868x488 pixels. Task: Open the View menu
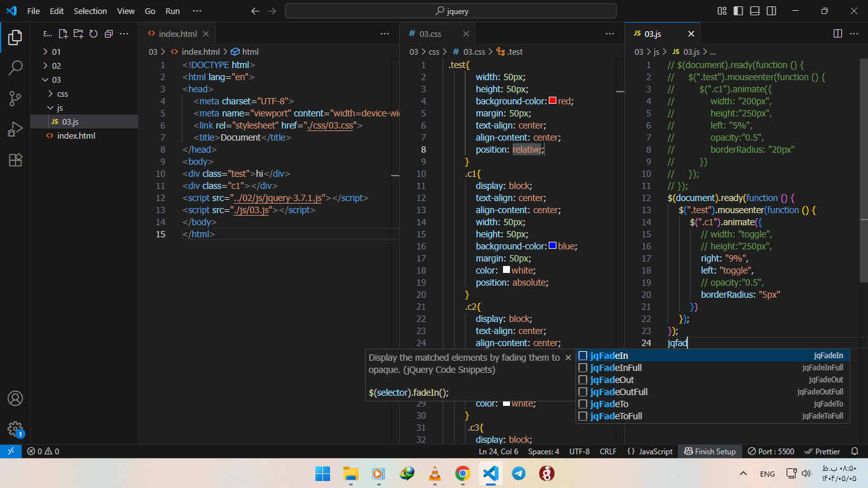click(x=126, y=11)
